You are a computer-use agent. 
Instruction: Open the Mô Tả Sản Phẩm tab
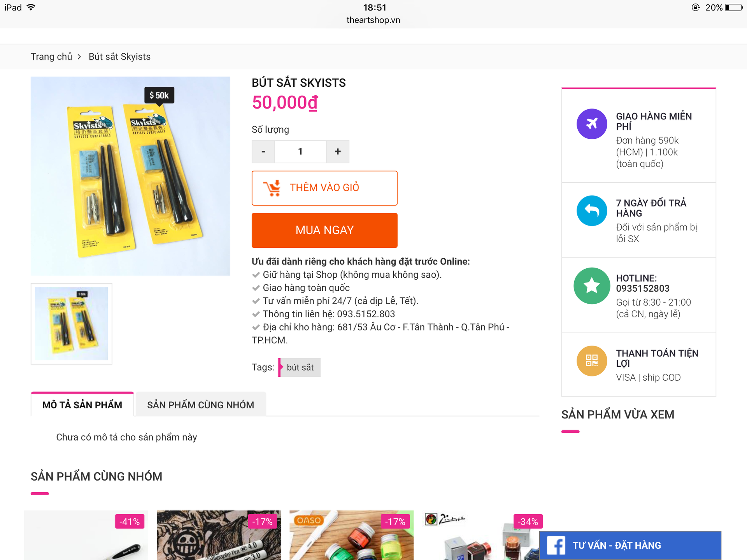click(82, 405)
